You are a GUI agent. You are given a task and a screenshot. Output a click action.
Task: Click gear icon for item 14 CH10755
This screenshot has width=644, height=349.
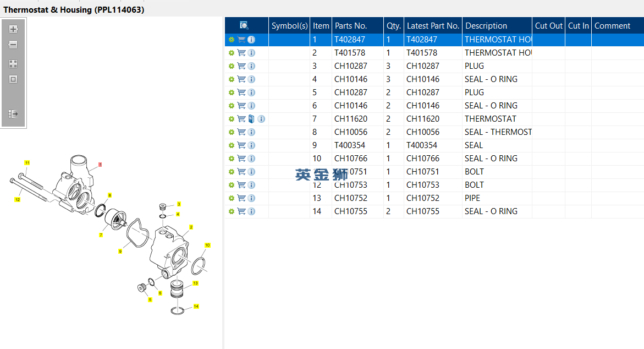(x=232, y=211)
